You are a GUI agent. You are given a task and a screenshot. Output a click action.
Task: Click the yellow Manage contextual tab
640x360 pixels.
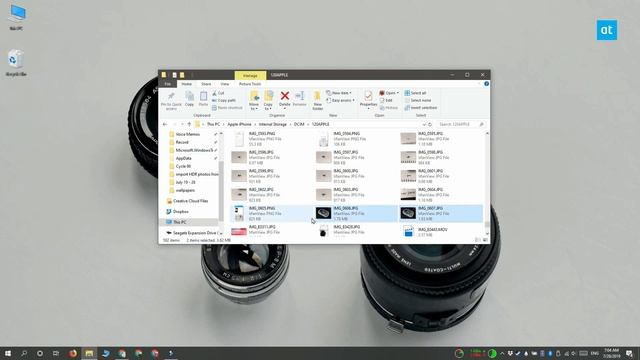tap(250, 76)
